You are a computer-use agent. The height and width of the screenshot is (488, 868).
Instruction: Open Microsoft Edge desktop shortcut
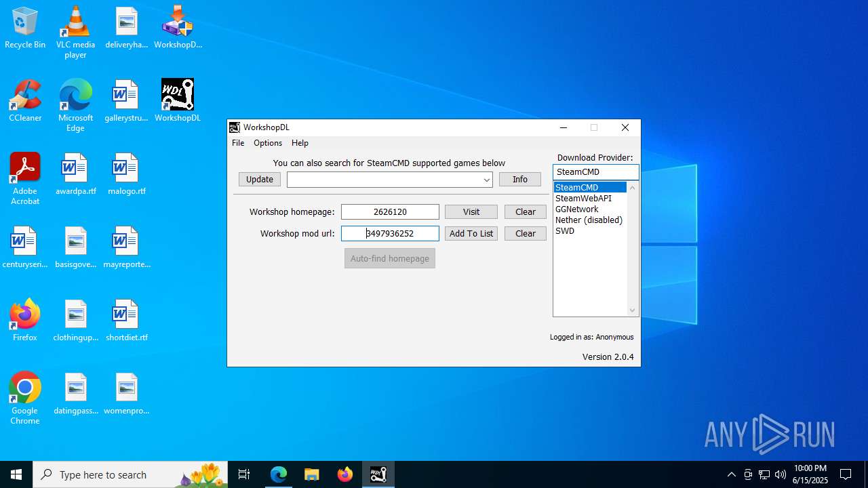click(x=75, y=106)
